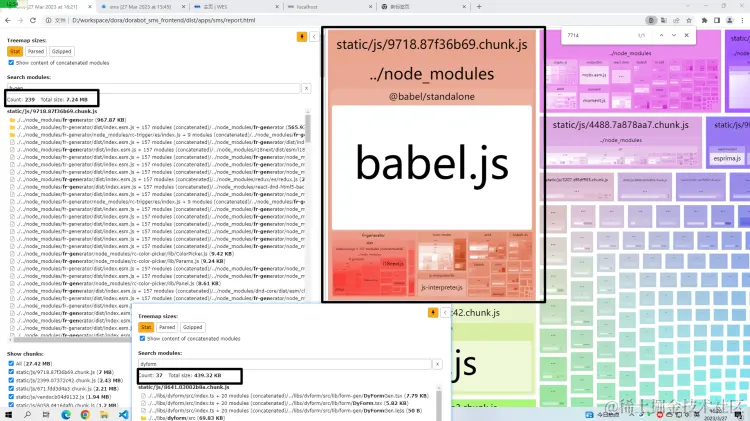The width and height of the screenshot is (750, 421).
Task: Click the pin button in lower overlay panel
Action: tap(433, 312)
